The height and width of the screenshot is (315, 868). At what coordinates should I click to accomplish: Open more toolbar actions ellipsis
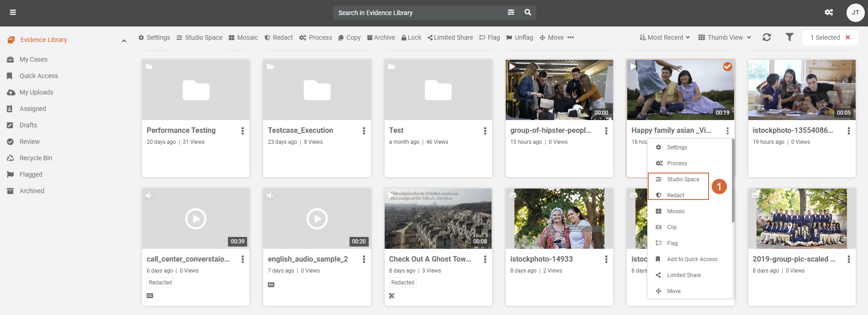[x=571, y=37]
